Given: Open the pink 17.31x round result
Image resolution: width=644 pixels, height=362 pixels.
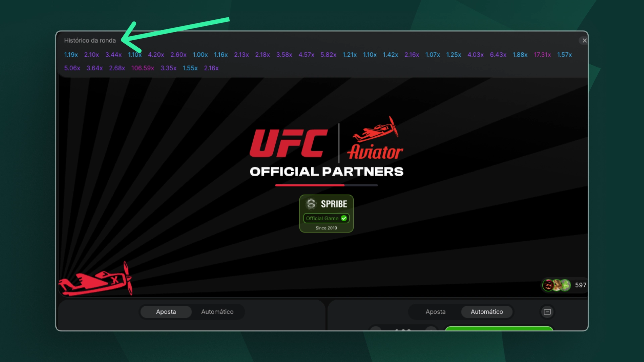Looking at the screenshot, I should click(542, 55).
